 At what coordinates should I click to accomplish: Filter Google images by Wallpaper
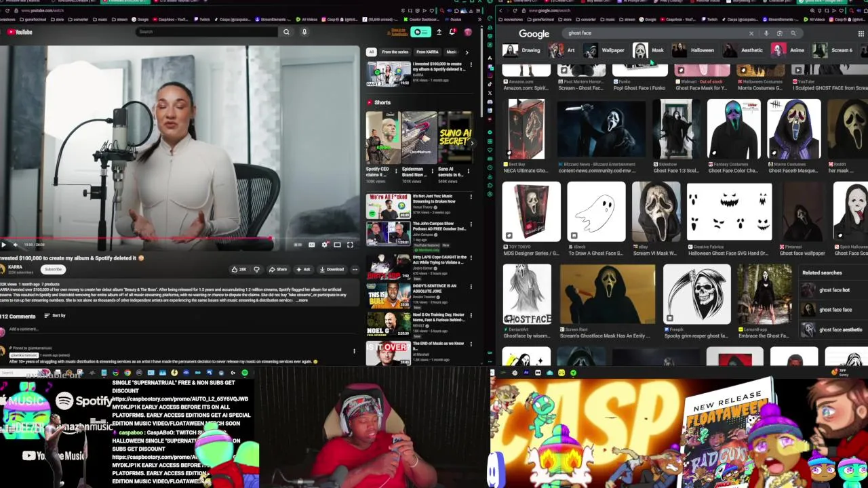coord(604,50)
